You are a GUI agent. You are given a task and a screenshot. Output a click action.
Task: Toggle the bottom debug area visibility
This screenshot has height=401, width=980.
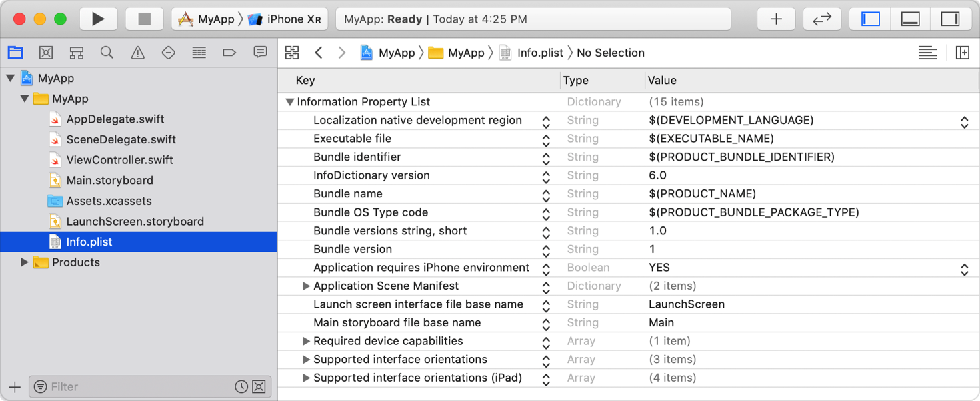point(911,19)
